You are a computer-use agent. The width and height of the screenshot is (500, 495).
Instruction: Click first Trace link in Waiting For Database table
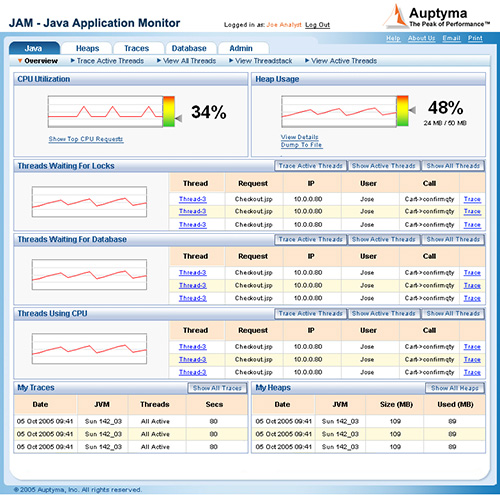coord(472,273)
